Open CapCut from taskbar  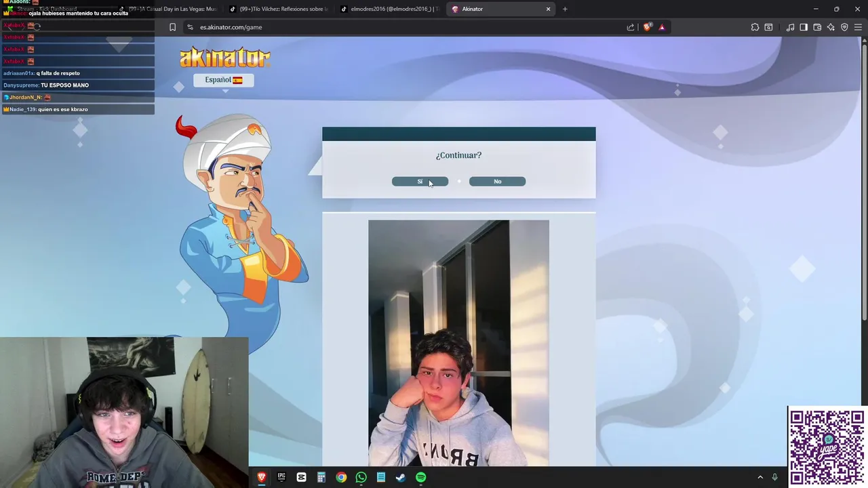(301, 477)
